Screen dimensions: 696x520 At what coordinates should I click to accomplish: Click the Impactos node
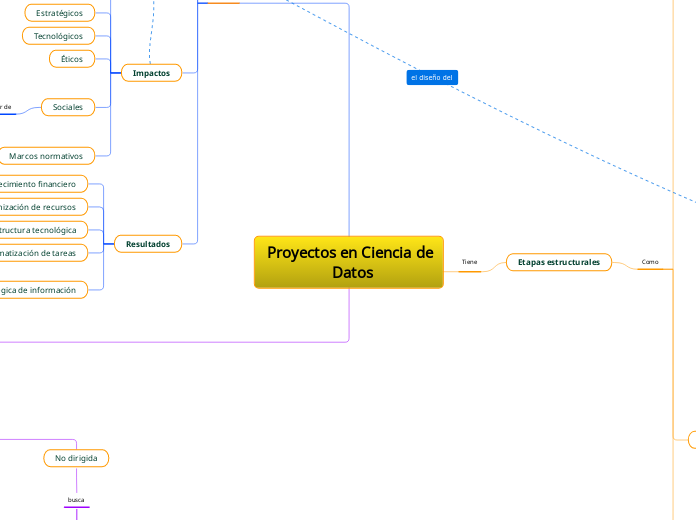[x=151, y=73]
